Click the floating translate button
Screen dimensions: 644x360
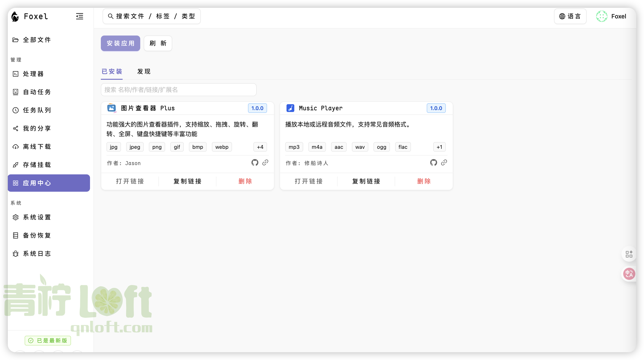(629, 274)
